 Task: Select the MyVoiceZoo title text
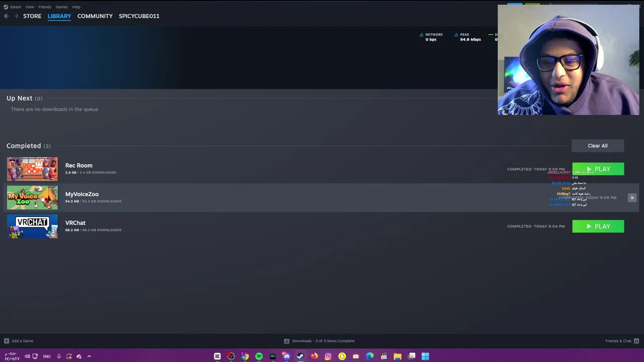pyautogui.click(x=82, y=194)
